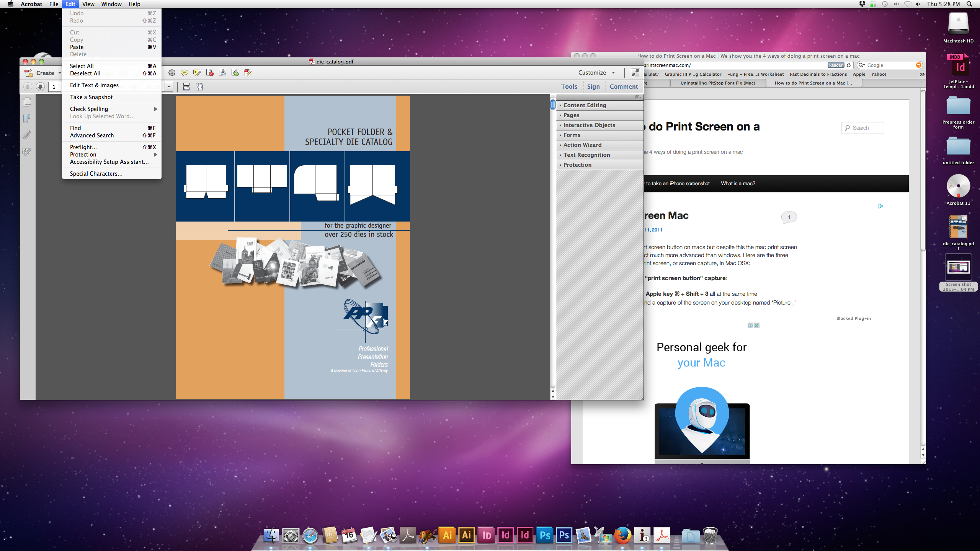Image resolution: width=980 pixels, height=551 pixels.
Task: Select die_catalog.pdf file on desktop
Action: (x=958, y=233)
